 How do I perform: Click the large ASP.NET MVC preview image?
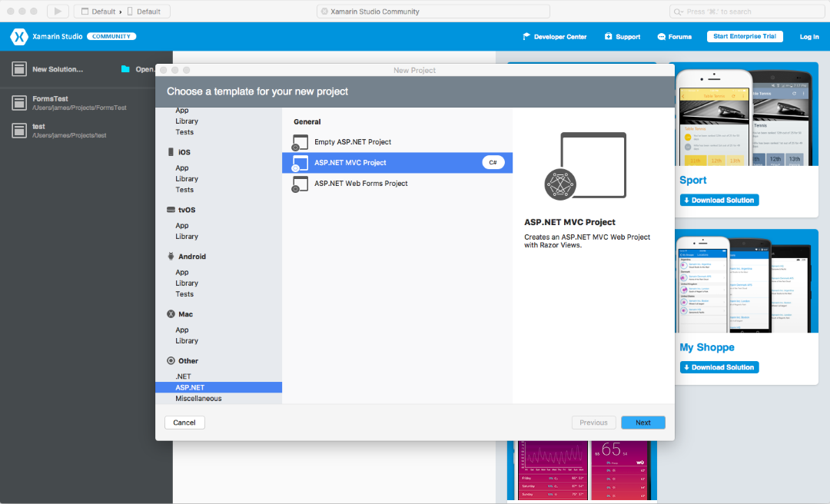tap(585, 166)
